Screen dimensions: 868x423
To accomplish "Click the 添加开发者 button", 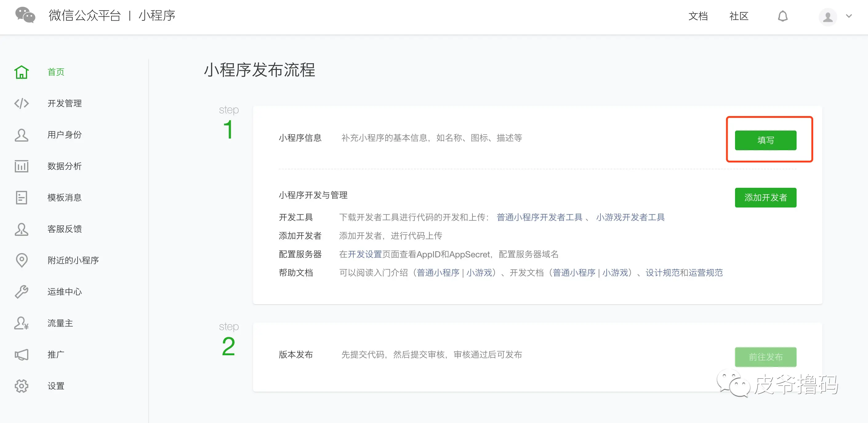I will pos(766,198).
